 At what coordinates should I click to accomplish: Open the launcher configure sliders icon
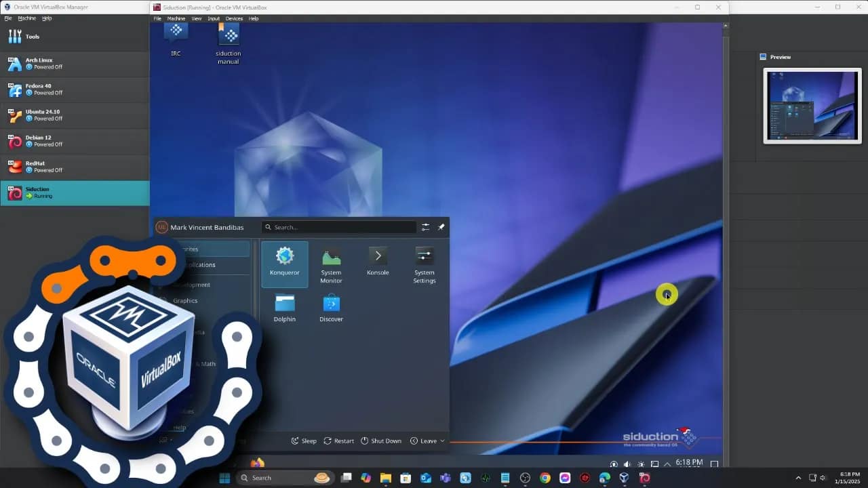coord(425,227)
